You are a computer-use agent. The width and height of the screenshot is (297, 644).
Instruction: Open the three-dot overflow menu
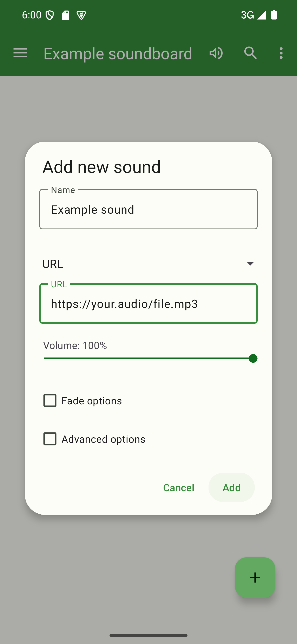coord(281,53)
